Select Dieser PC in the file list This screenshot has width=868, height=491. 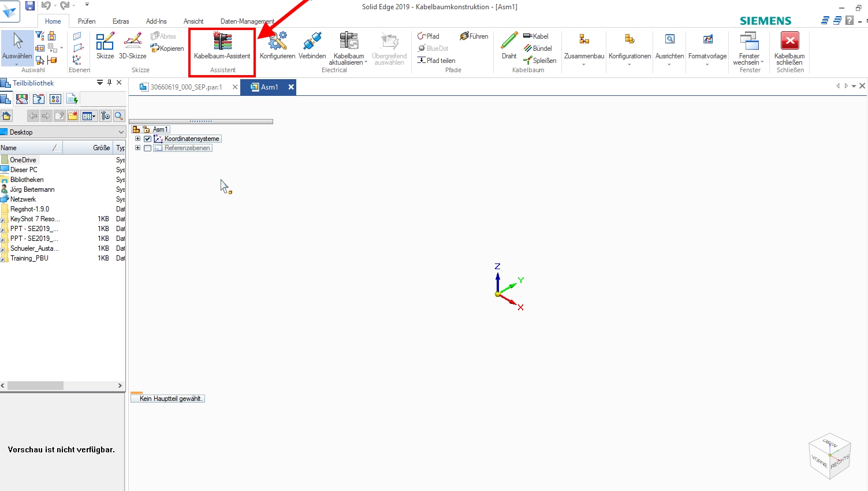point(24,170)
